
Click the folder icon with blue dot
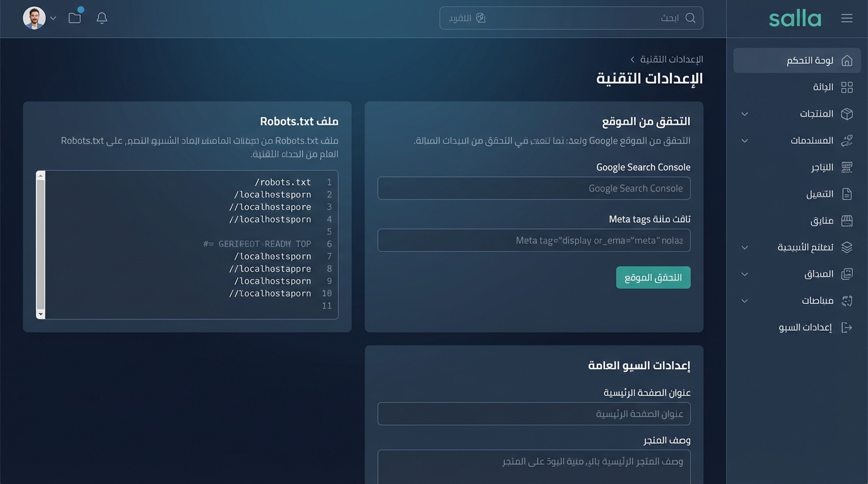coord(74,18)
